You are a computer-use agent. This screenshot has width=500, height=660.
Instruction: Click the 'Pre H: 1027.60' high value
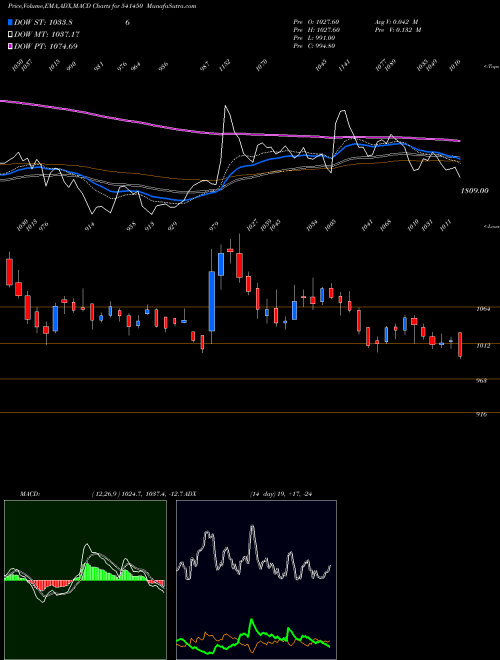(x=316, y=30)
